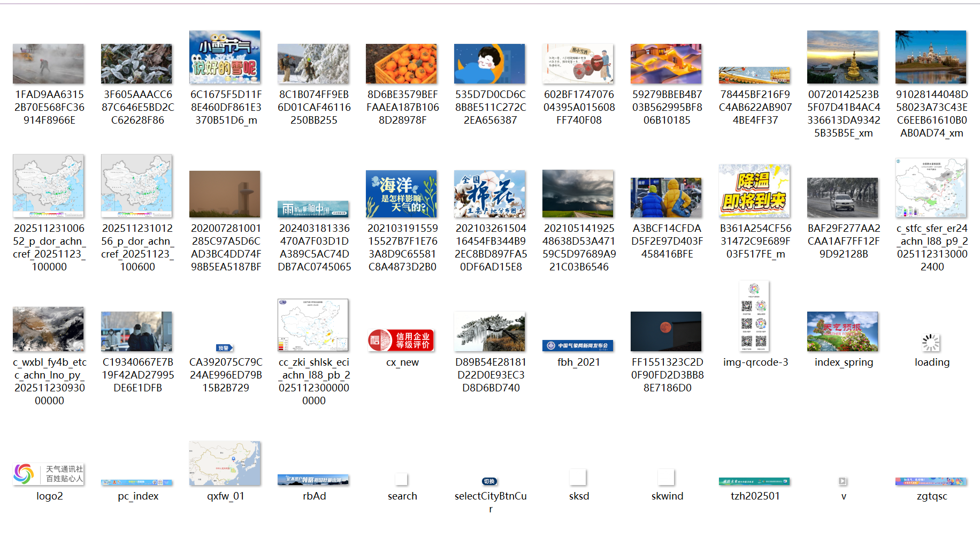Viewport: 980px width, 552px height.
Task: Open the cx_new credit enterprise badge image
Action: pyautogui.click(x=402, y=339)
